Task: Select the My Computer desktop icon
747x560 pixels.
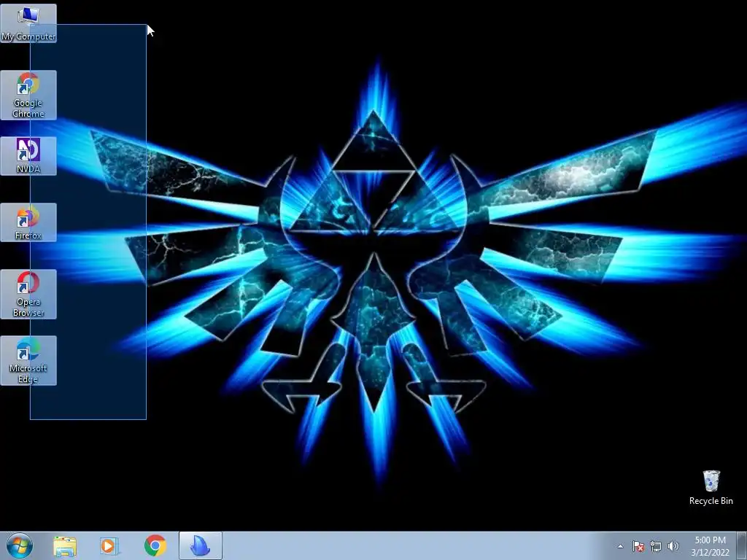Action: click(x=28, y=23)
